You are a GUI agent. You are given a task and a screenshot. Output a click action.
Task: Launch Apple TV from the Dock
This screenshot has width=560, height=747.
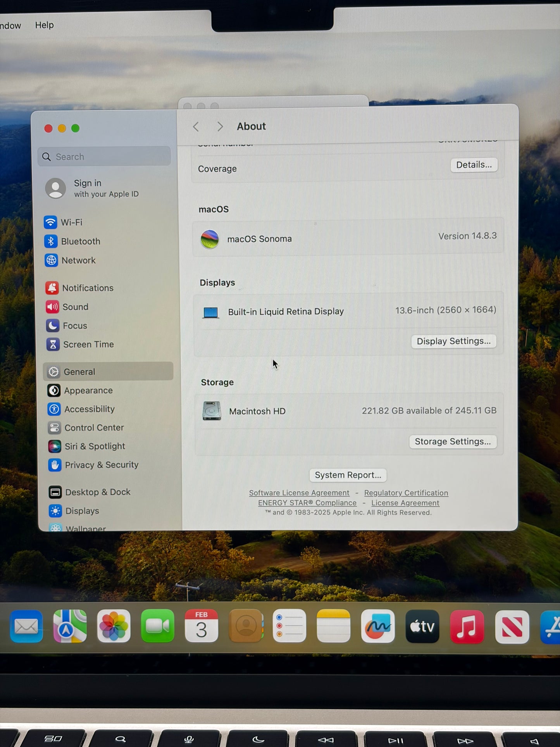[422, 626]
